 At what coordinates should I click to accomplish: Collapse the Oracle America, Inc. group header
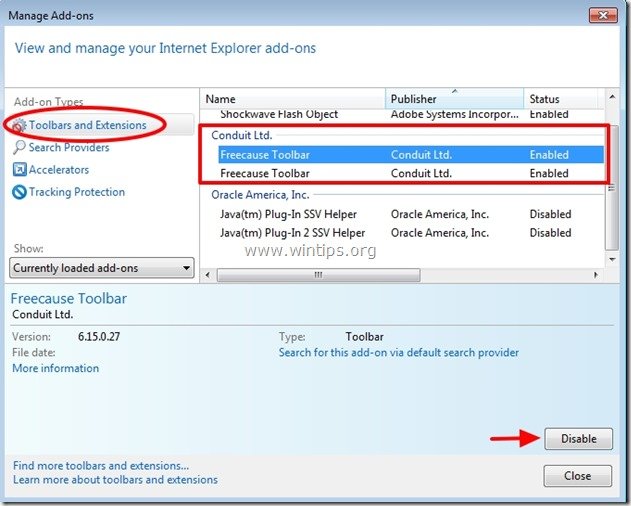[x=260, y=195]
